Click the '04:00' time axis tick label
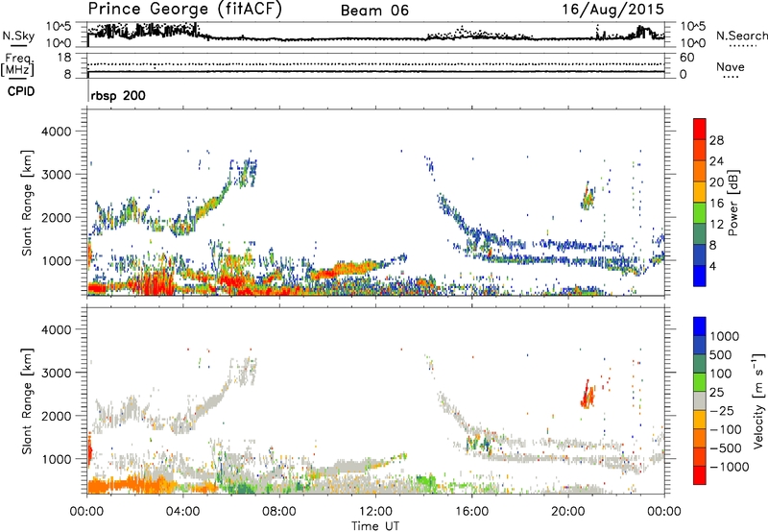Image resolution: width=768 pixels, height=532 pixels. tap(183, 512)
